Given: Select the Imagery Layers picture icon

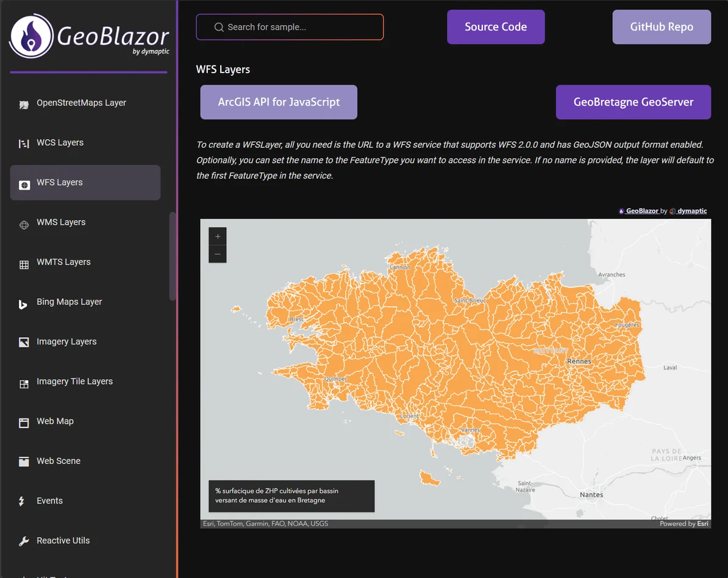Looking at the screenshot, I should point(23,341).
